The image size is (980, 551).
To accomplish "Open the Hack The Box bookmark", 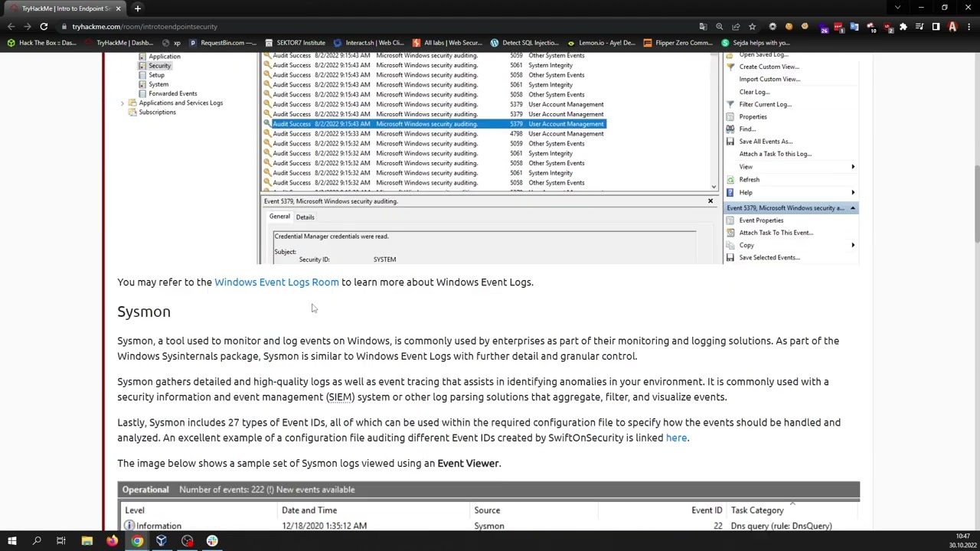I will [42, 43].
